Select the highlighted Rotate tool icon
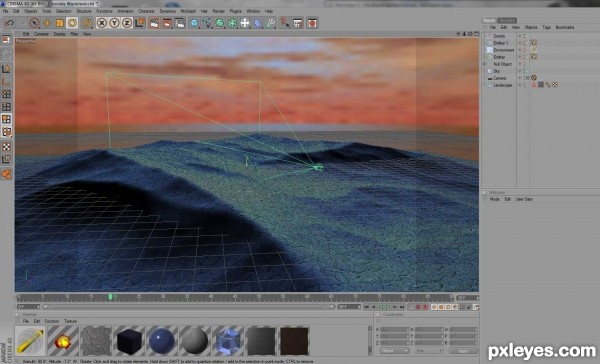 click(x=72, y=23)
